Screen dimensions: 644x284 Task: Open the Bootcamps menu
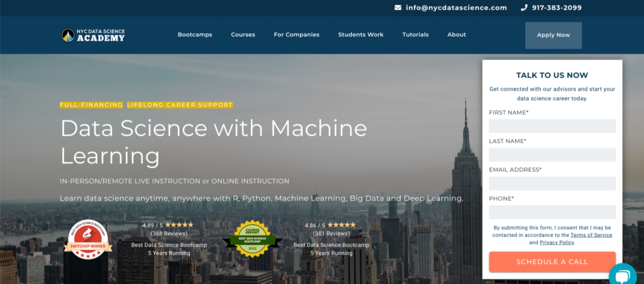[x=195, y=35]
